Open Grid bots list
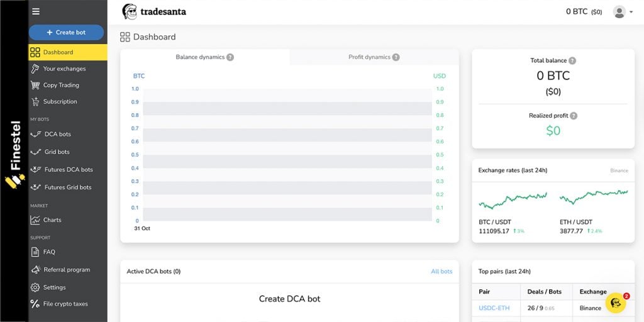Image resolution: width=644 pixels, height=322 pixels. (57, 152)
